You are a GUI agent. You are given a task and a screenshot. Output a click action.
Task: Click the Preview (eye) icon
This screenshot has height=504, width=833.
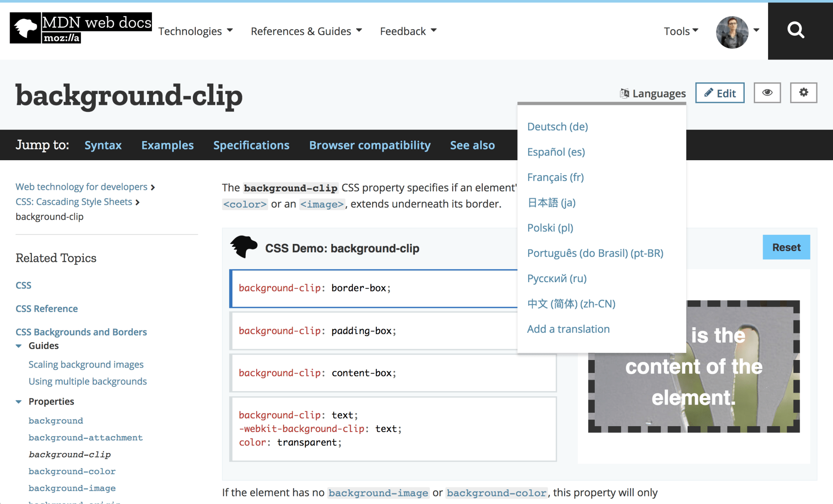click(x=767, y=92)
